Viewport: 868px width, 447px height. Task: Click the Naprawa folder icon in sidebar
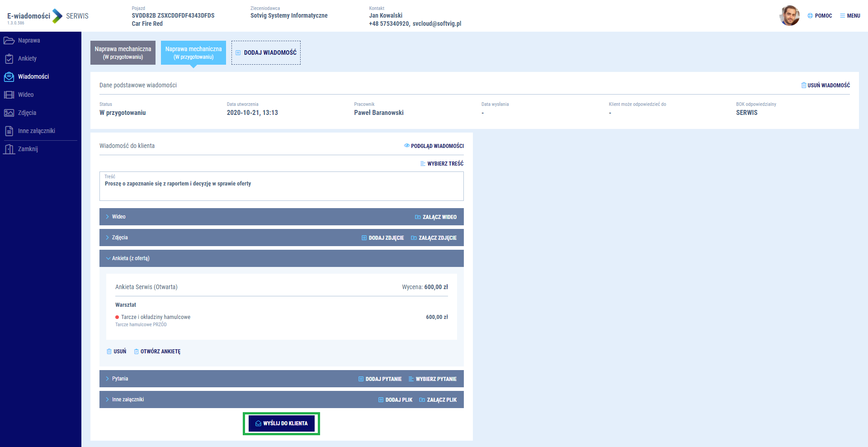coord(9,41)
